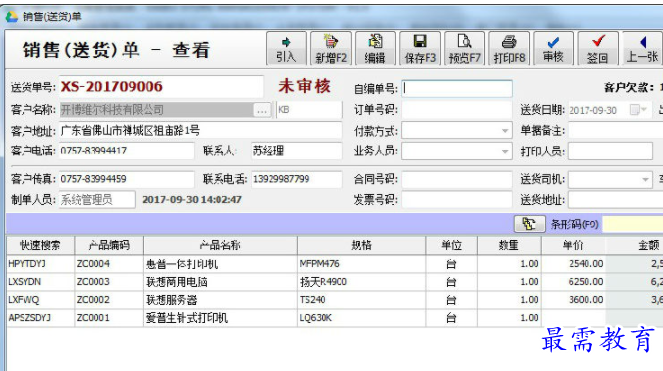Screen dimensions: 663x371
Task: Click the 客户名称 field 开博维尔科技有限公司
Action: [x=157, y=110]
